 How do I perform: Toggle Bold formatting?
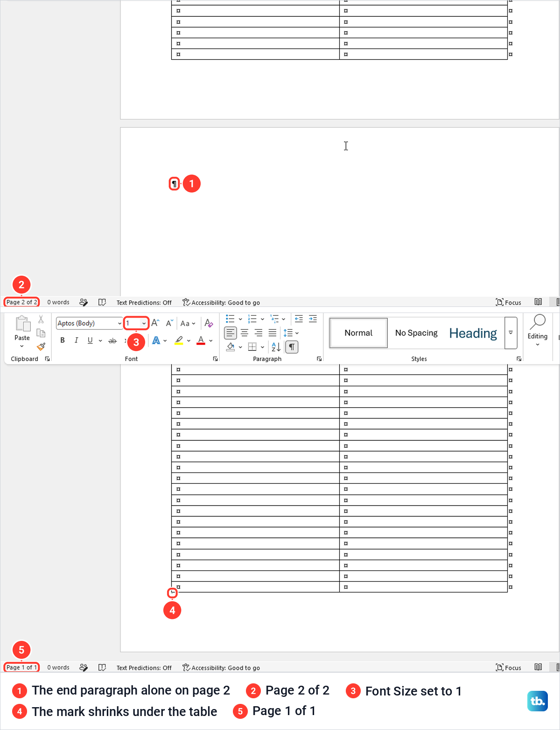pyautogui.click(x=63, y=341)
